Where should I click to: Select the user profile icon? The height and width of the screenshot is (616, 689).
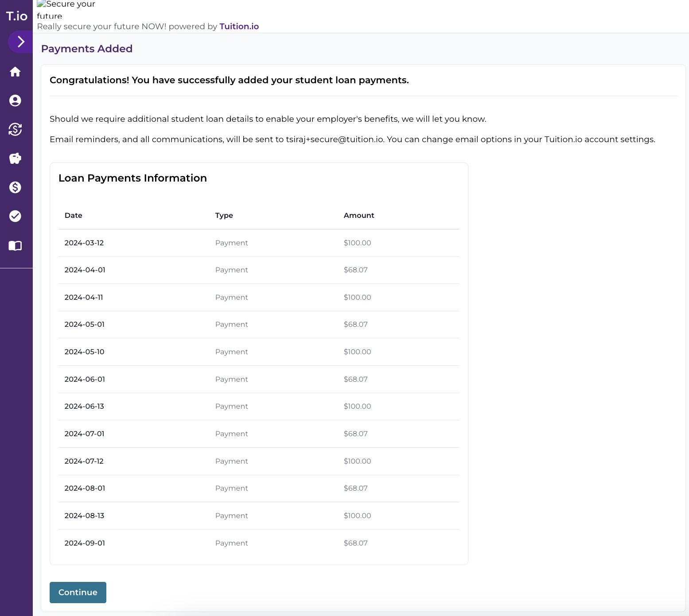click(16, 101)
